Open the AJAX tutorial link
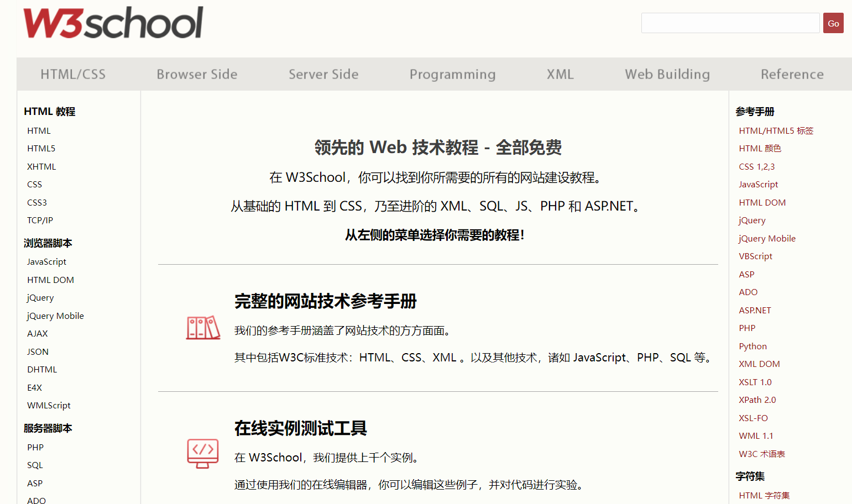 click(38, 333)
